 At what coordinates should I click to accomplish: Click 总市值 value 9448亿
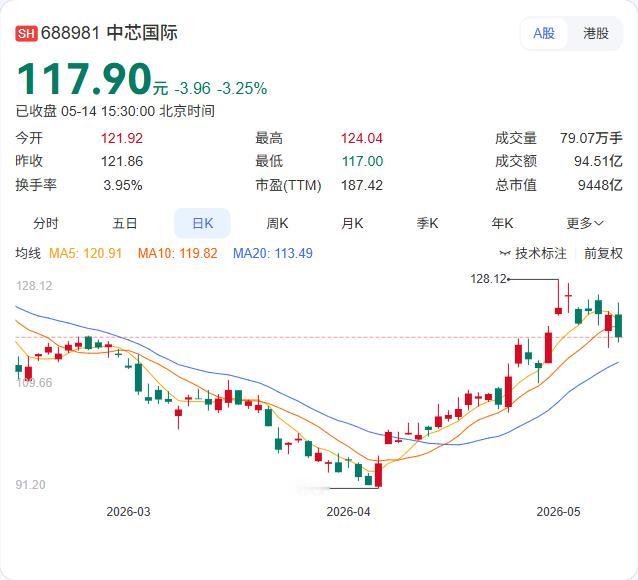tap(600, 185)
